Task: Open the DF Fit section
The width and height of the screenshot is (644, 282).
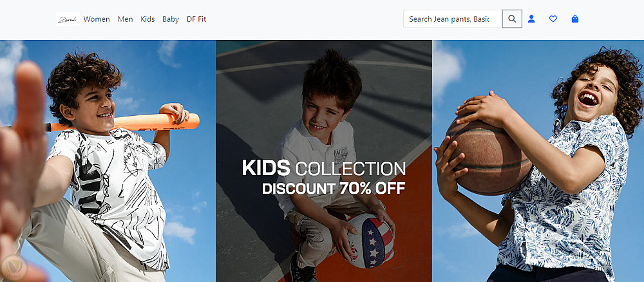Action: point(196,19)
